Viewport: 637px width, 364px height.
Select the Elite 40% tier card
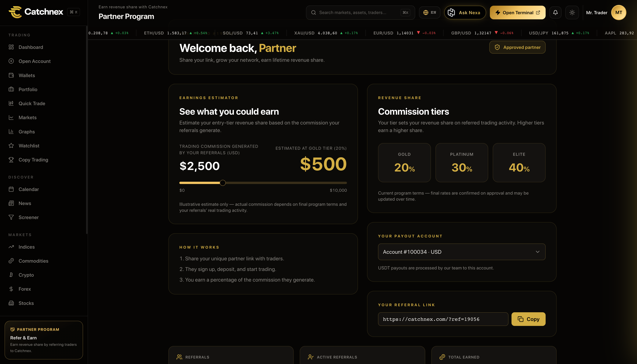click(519, 163)
